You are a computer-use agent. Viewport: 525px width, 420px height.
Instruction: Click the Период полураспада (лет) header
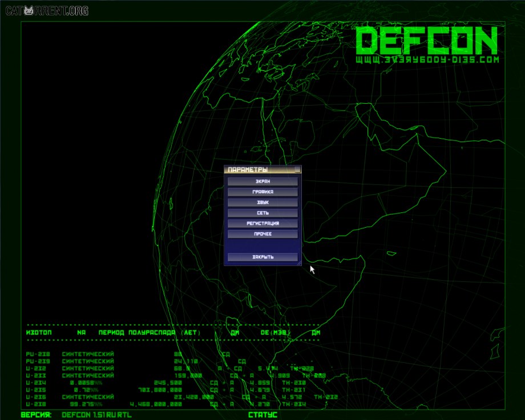click(x=150, y=333)
